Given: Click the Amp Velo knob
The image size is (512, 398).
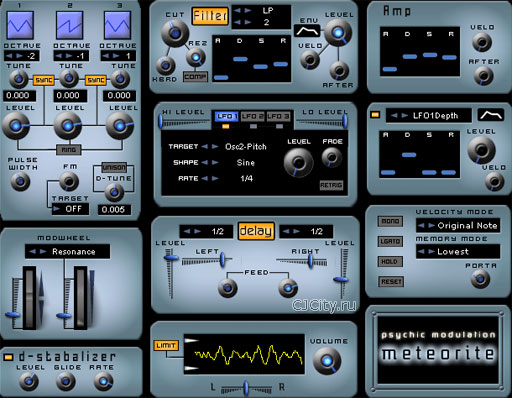Looking at the screenshot, I should [x=482, y=42].
